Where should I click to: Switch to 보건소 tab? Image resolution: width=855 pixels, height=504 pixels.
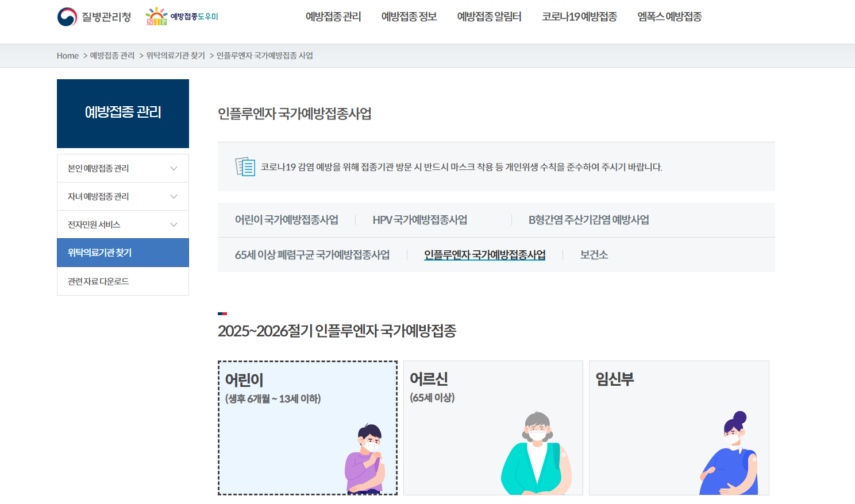[594, 255]
